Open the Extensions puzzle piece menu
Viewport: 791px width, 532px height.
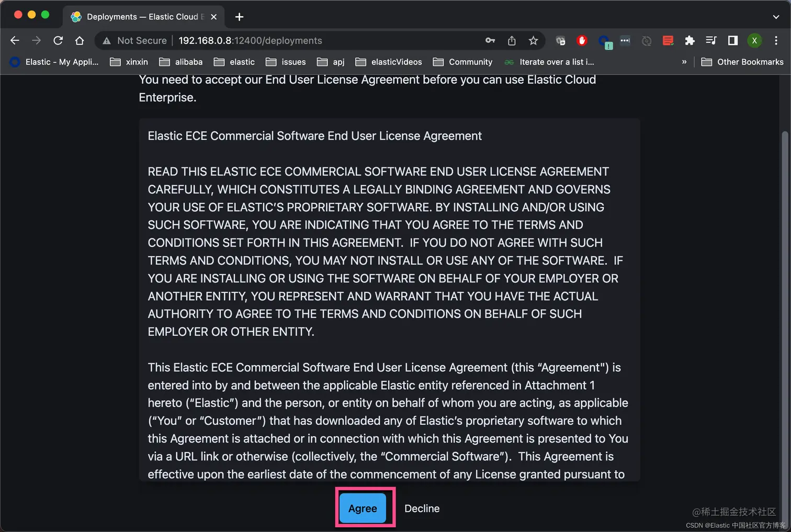(690, 40)
